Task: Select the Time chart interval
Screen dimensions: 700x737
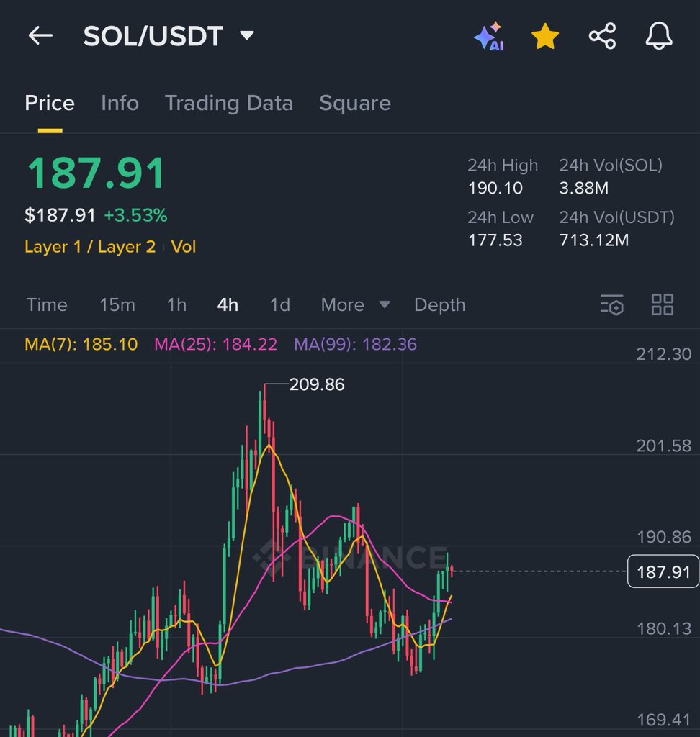Action: click(x=47, y=305)
